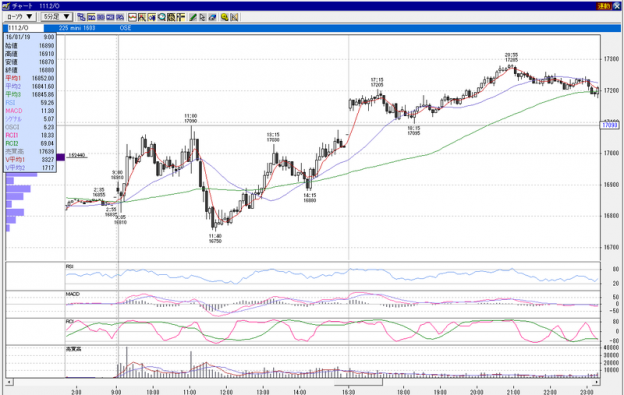Select the green pencil drawing tool
Screen dimensions: 624x395
[x=193, y=17]
